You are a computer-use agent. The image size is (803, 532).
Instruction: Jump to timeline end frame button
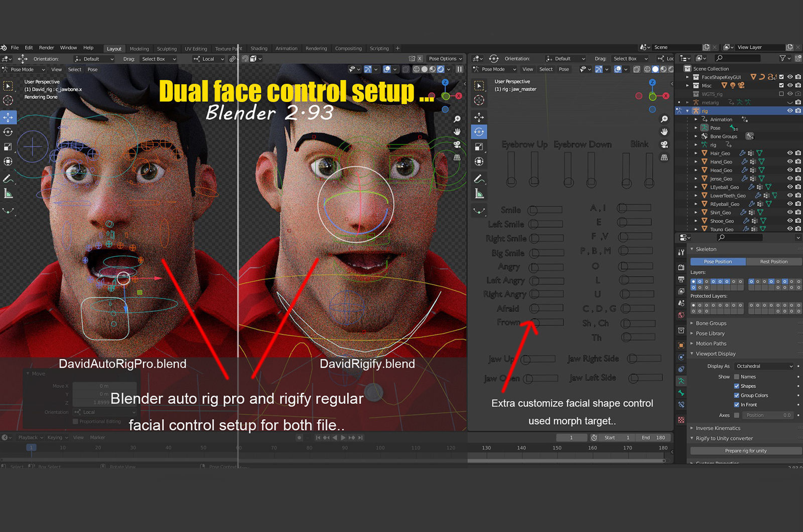tap(360, 438)
